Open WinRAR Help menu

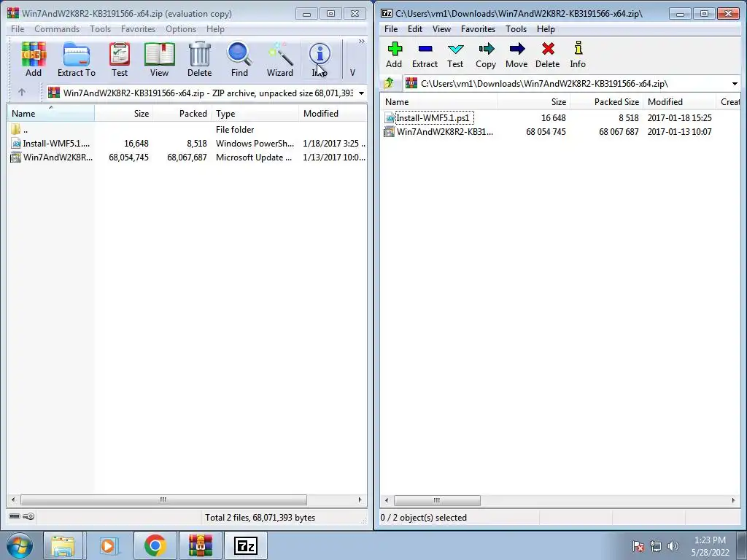pos(215,29)
